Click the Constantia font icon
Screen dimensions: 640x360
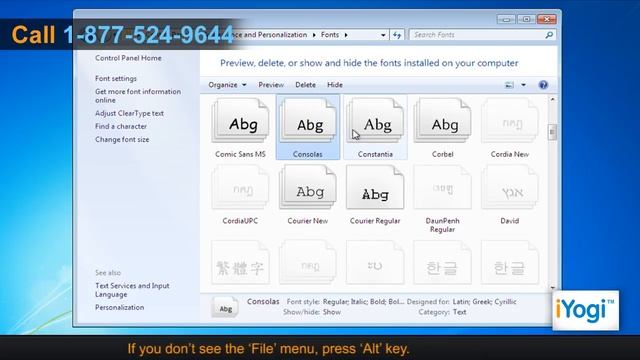coord(375,121)
